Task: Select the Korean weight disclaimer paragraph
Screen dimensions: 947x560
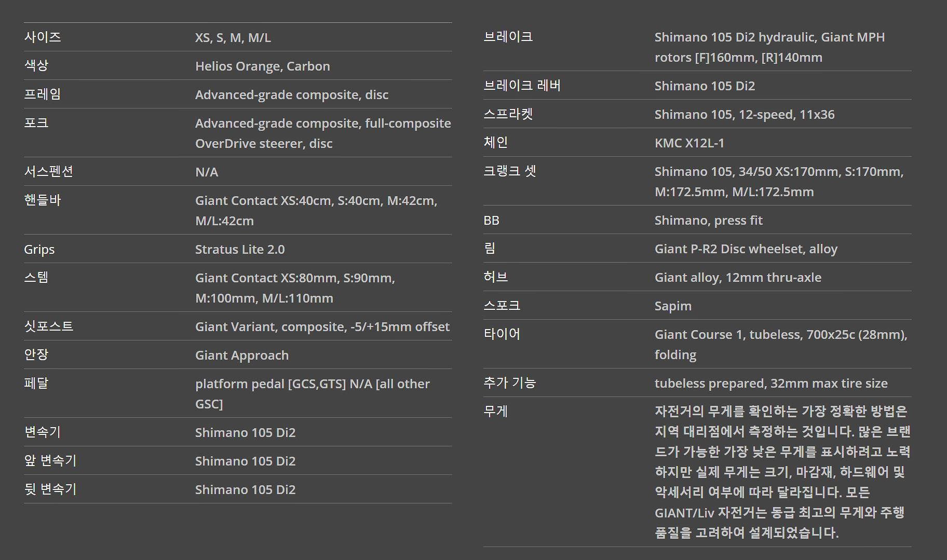Action: (783, 472)
